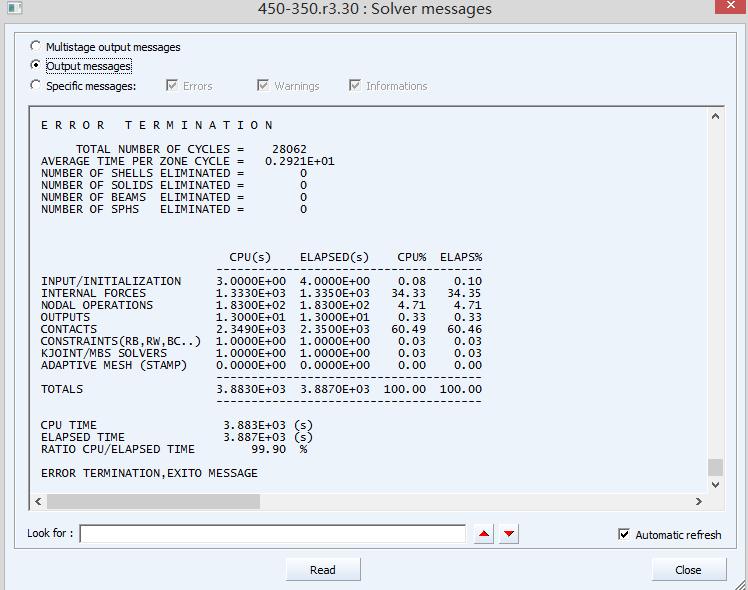Click the Read button

click(x=323, y=569)
